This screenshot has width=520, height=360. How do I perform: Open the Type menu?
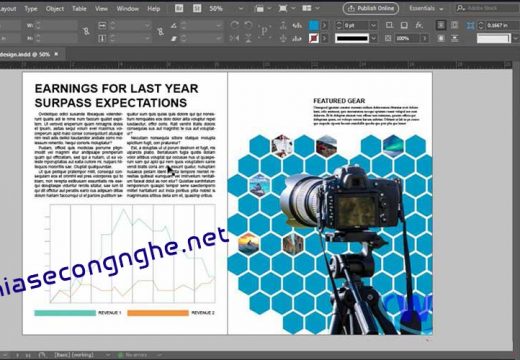[x=31, y=9]
